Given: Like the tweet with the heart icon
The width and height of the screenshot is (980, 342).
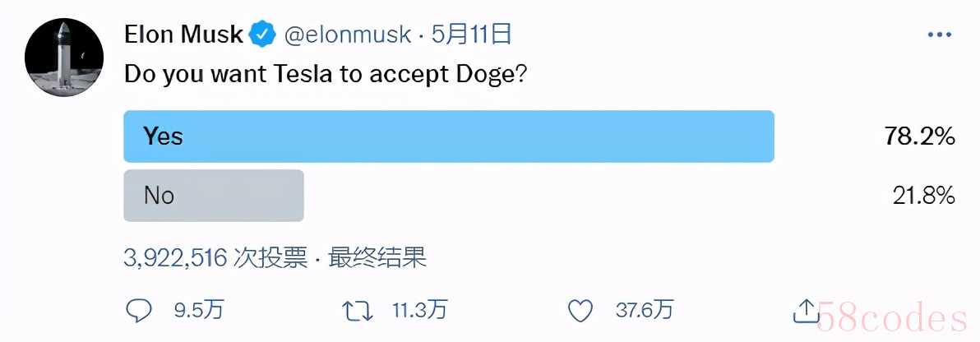Looking at the screenshot, I should click(x=581, y=310).
